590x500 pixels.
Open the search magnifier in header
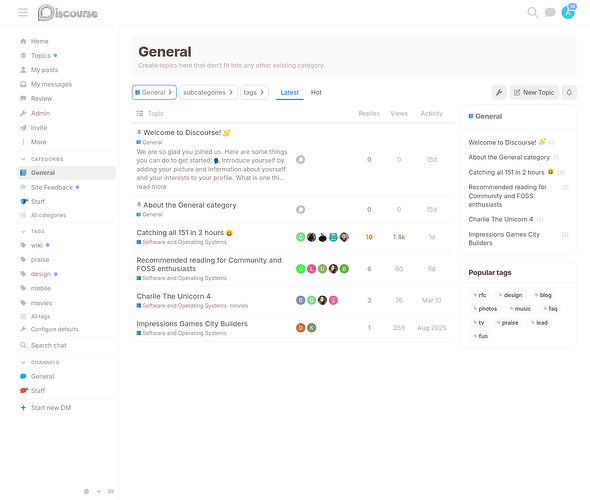532,13
